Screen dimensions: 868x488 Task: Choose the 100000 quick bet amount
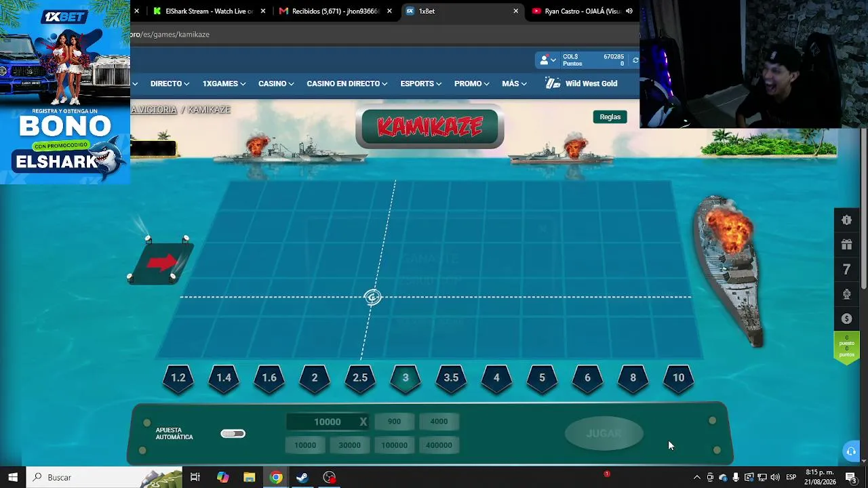click(394, 445)
